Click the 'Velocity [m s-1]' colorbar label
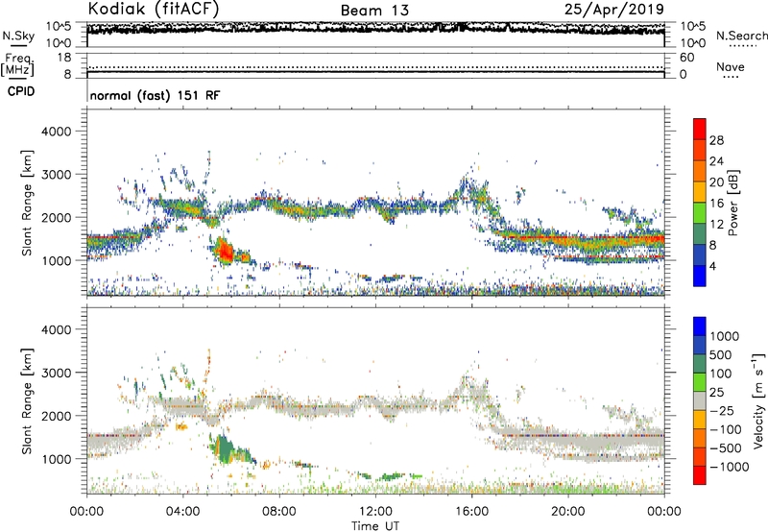Image resolution: width=768 pixels, height=532 pixels. 758,400
